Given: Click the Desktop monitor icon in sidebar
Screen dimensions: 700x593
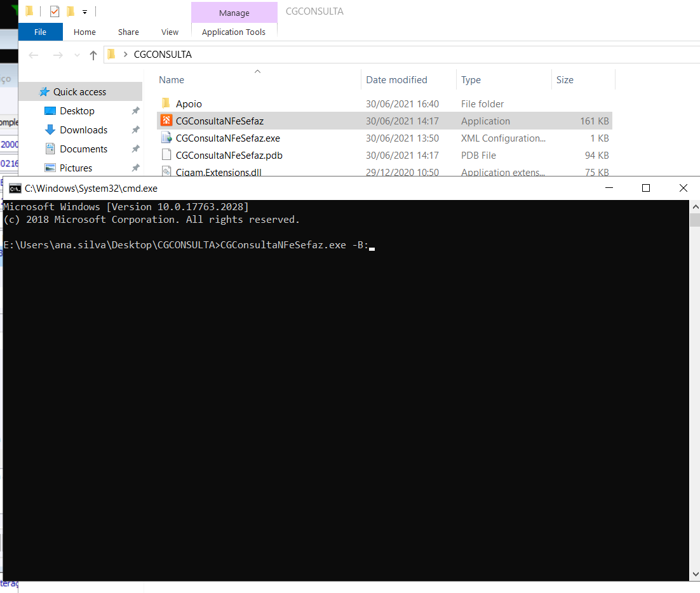Looking at the screenshot, I should 50,111.
